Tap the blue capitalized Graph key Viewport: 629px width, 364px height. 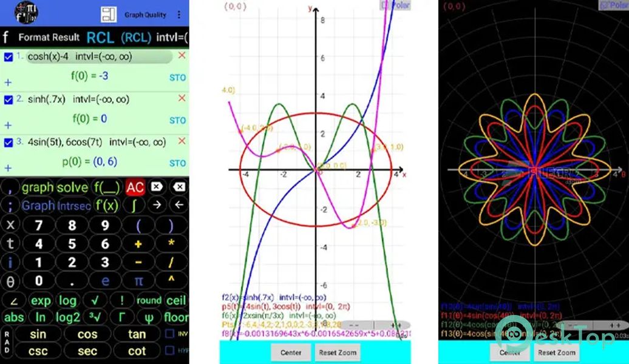[38, 206]
